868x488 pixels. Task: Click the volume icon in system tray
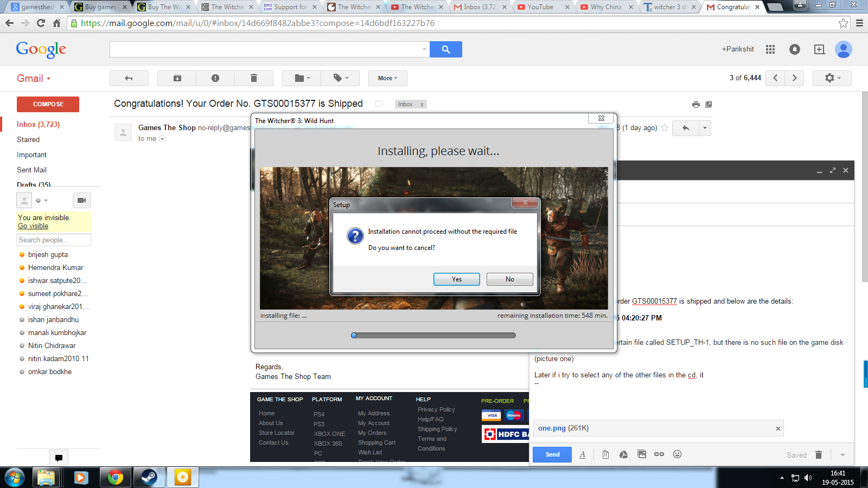(x=808, y=478)
